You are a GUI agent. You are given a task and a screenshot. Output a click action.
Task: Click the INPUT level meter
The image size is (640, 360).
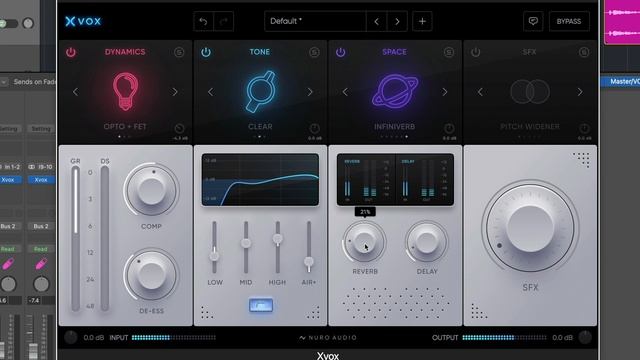(x=173, y=338)
